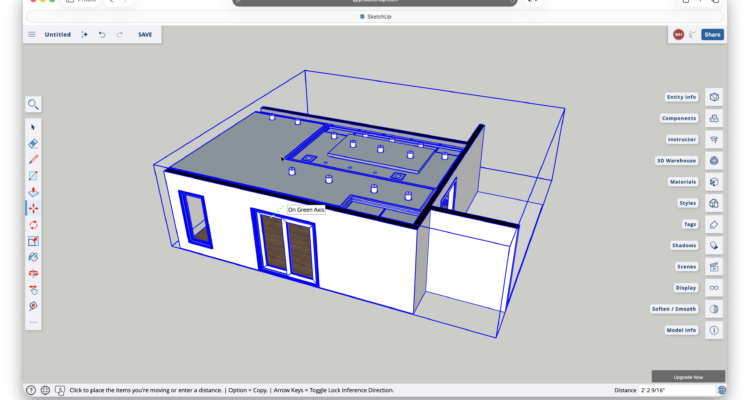Screen dimensions: 750x400
Task: Click the SketchUp logo icon near Distance
Action: point(721,390)
